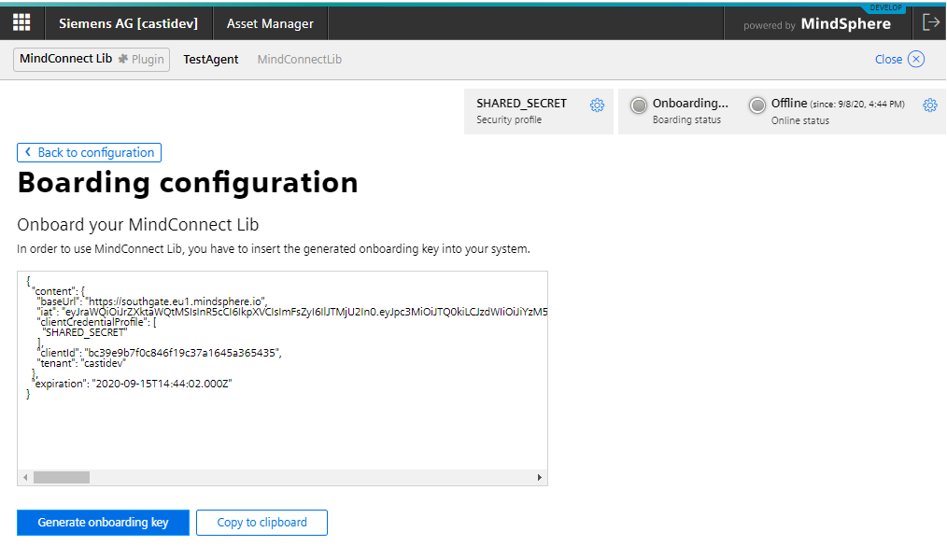
Task: Click the expiration date line
Action: [132, 384]
